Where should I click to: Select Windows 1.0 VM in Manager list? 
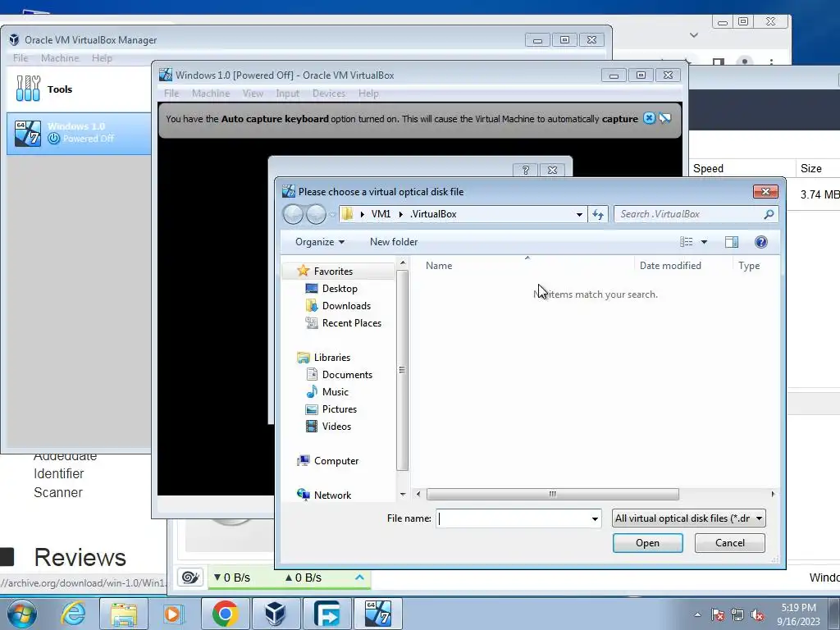pyautogui.click(x=79, y=133)
